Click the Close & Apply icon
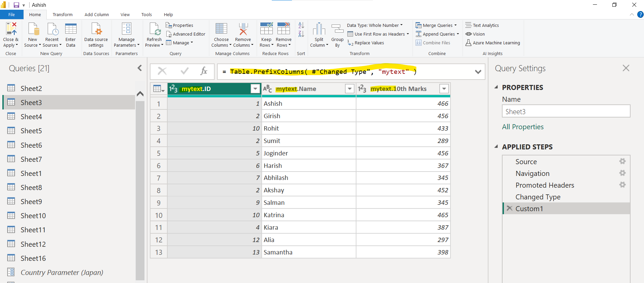 click(x=11, y=29)
